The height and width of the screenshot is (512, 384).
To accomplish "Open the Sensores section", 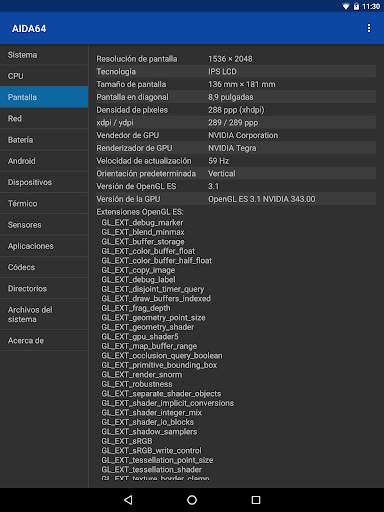I will pos(44,225).
